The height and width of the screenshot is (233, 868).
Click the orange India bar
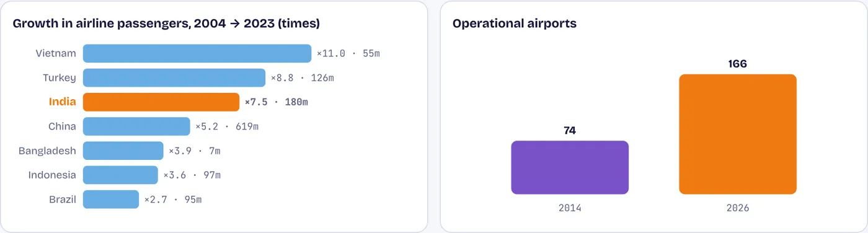tap(161, 102)
